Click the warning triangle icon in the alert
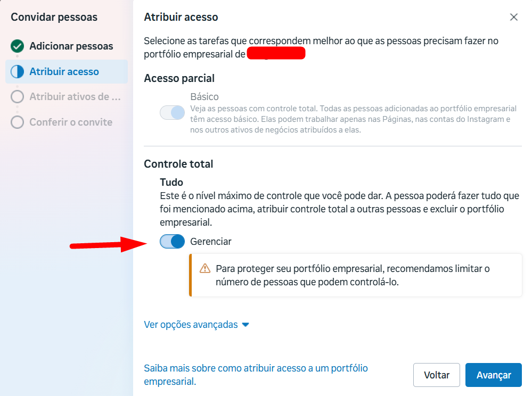 (205, 269)
